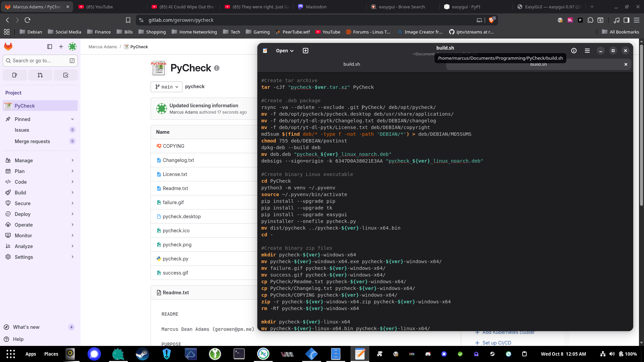The width and height of the screenshot is (644, 362).
Task: Toggle the browser bookmark icon for this page
Action: [x=128, y=20]
